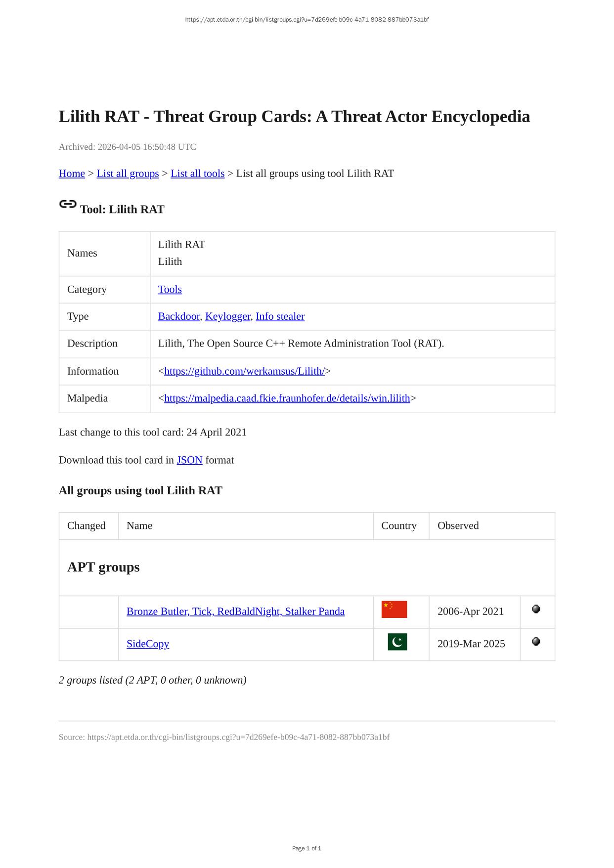Click the Pakistan flag icon
614x868 pixels.
click(397, 642)
